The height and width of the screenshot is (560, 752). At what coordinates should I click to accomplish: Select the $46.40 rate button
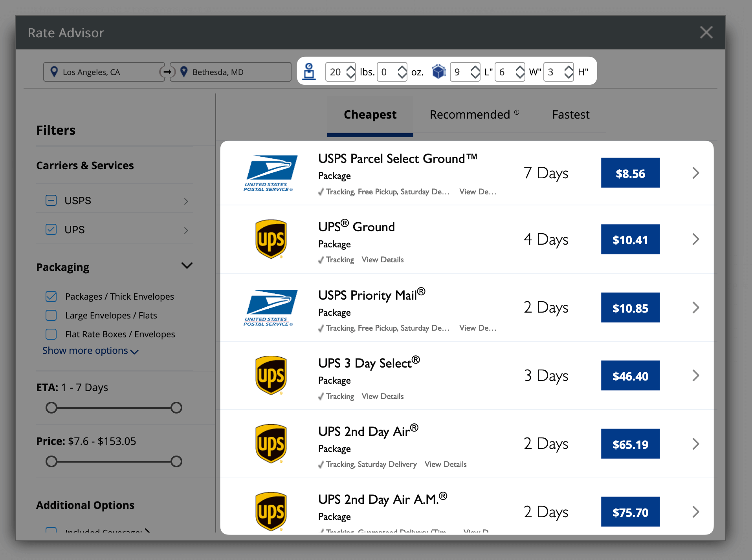pyautogui.click(x=630, y=376)
